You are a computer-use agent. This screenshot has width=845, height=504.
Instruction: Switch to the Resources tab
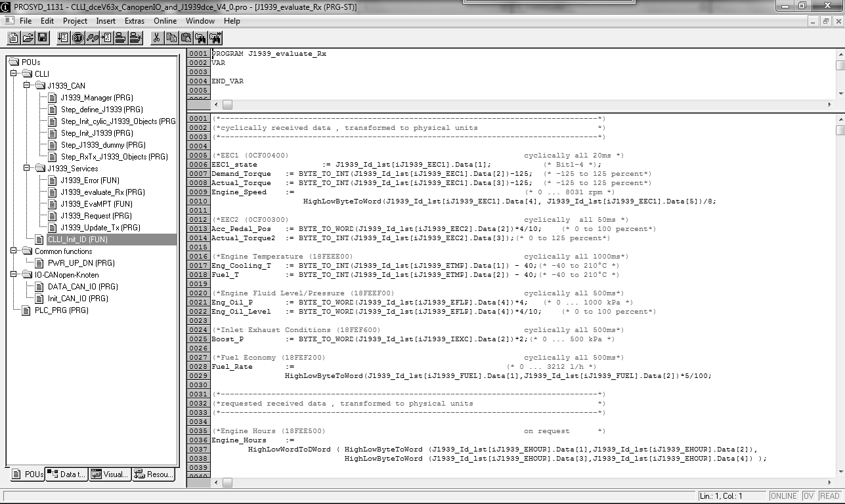point(154,474)
